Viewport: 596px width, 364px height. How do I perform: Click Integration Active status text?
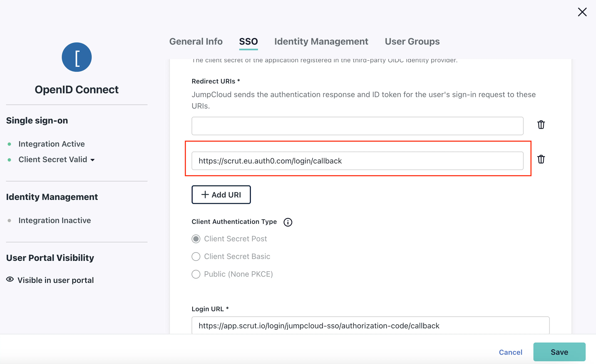tap(52, 144)
